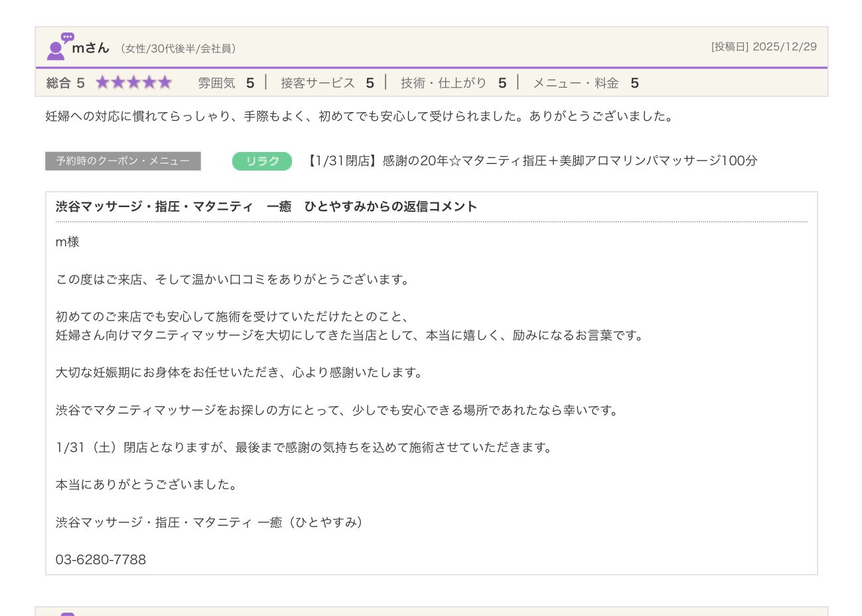The height and width of the screenshot is (616, 862).
Task: Click the review text about 妊婦への対応
Action: tap(360, 116)
